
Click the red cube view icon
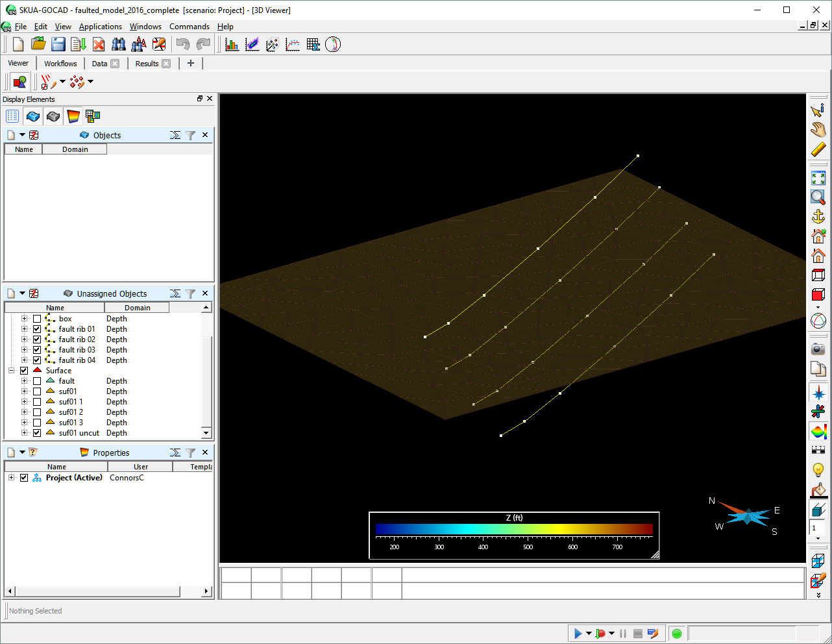818,295
